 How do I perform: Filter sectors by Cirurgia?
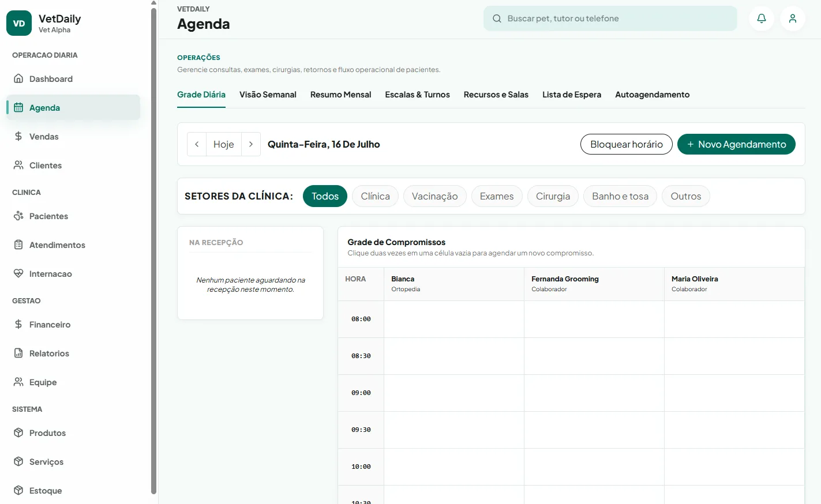(553, 196)
